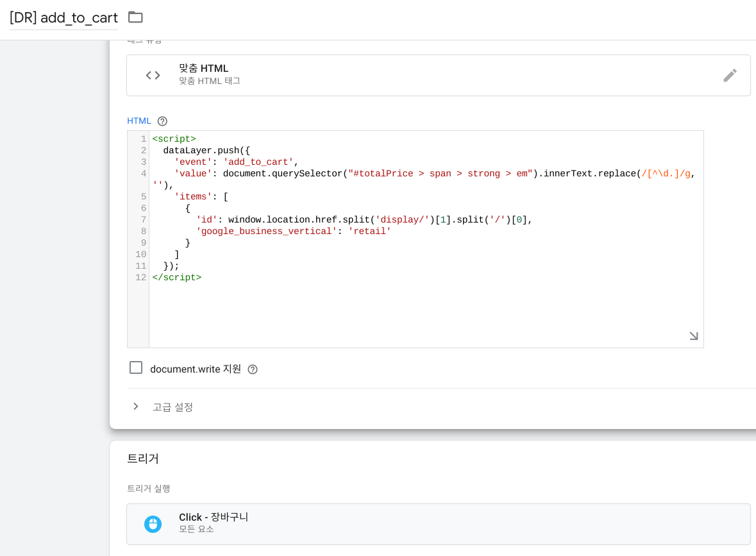The height and width of the screenshot is (556, 756).
Task: Click the 모든 요소 trigger subtitle
Action: point(196,530)
